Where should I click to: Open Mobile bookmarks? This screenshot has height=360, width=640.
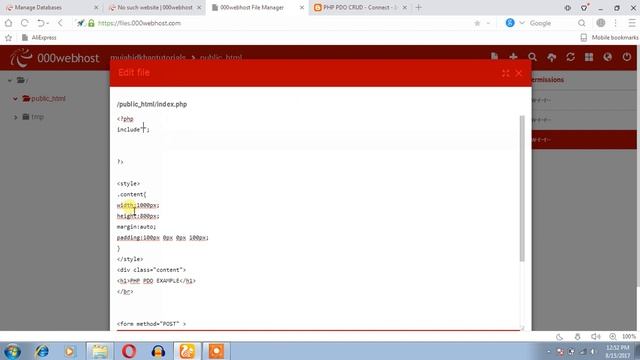point(609,38)
